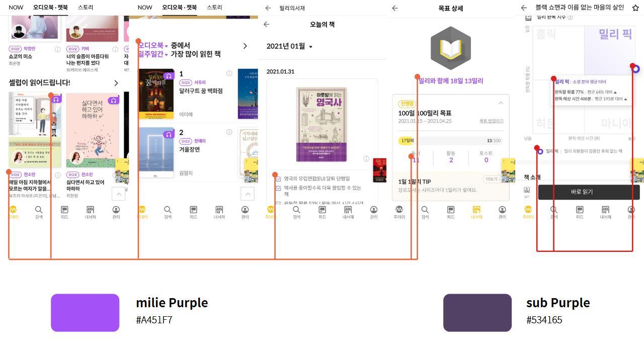Viewport: 644px width, 362px height.
Task: Open the 오디오북 filter dropdown
Action: click(153, 45)
